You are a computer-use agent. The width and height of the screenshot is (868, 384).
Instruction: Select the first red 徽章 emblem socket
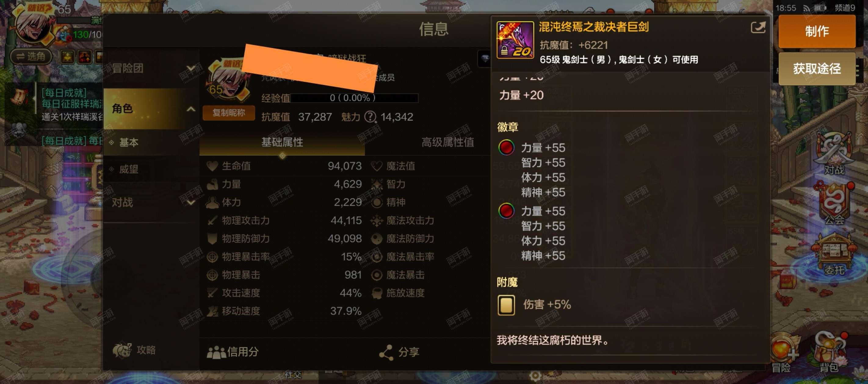506,148
